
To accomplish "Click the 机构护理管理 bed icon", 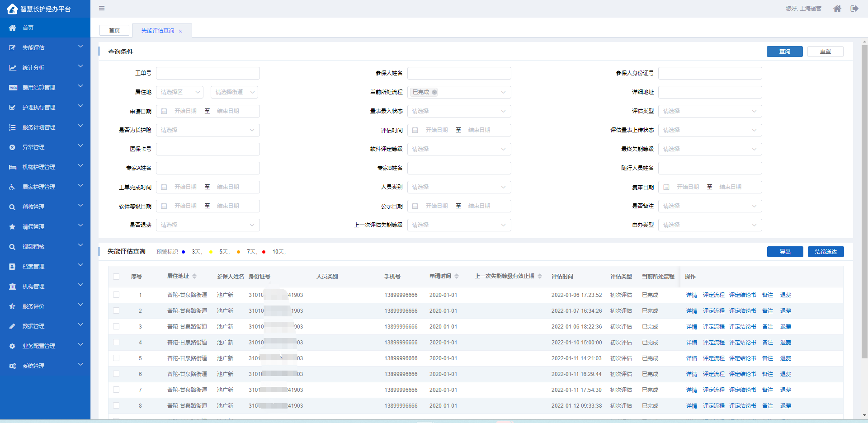I will (x=12, y=167).
